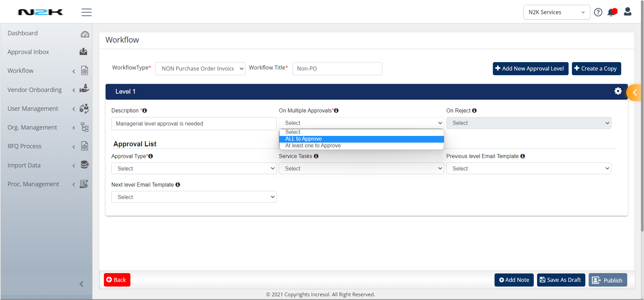644x300 pixels.
Task: Open the WorkflowType dropdown
Action: [x=201, y=68]
